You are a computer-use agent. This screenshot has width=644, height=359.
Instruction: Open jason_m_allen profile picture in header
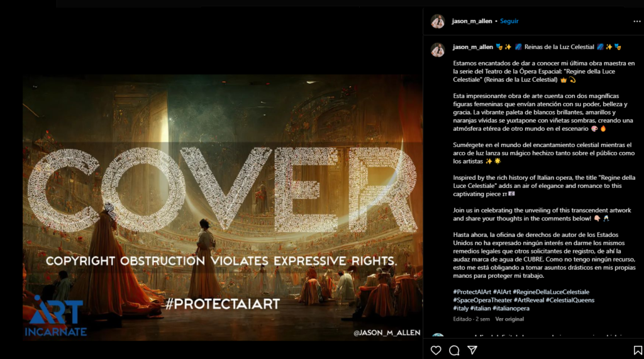pos(438,21)
